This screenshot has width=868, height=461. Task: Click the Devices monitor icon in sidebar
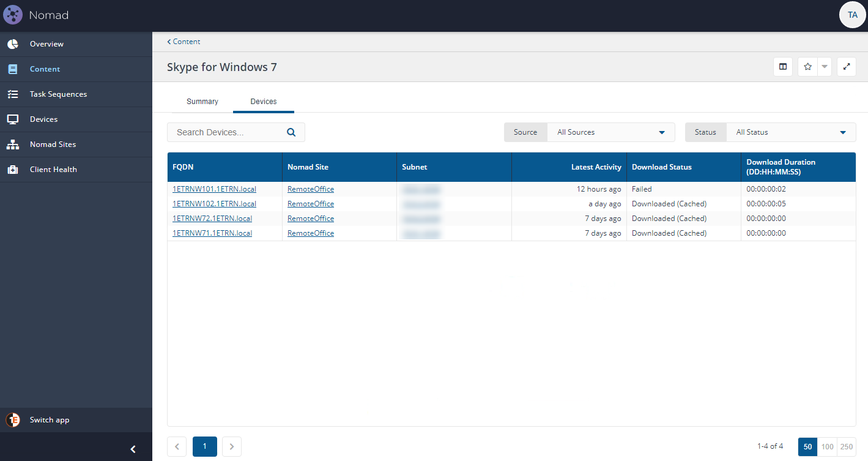click(x=12, y=119)
